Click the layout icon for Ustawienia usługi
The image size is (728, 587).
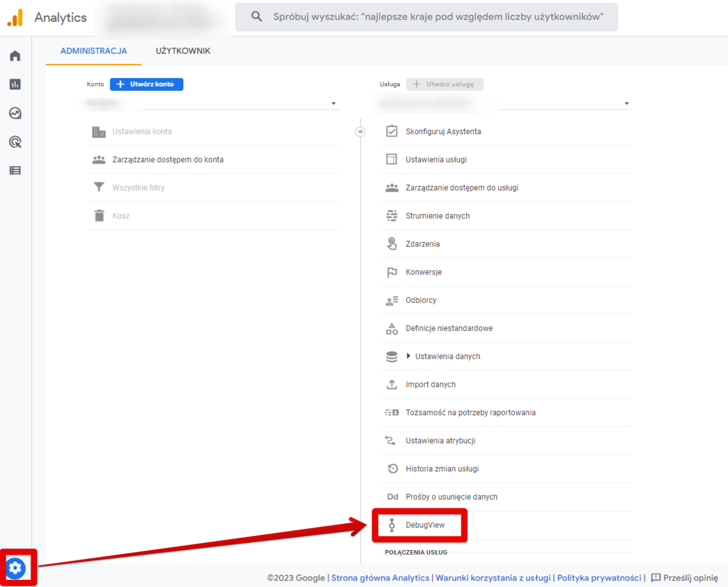point(391,159)
